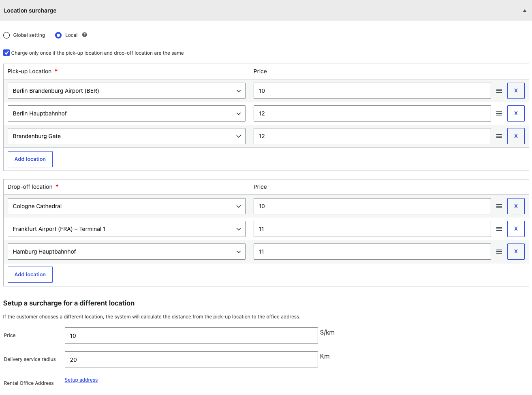This screenshot has height=395, width=532.
Task: Click 'Setup a surcharge for a different location' heading
Action: [x=69, y=303]
